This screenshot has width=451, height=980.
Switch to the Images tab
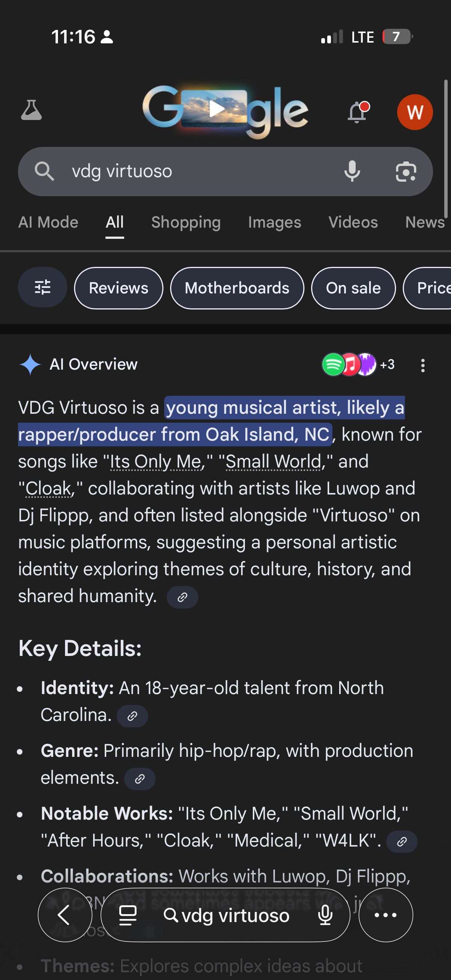tap(274, 222)
